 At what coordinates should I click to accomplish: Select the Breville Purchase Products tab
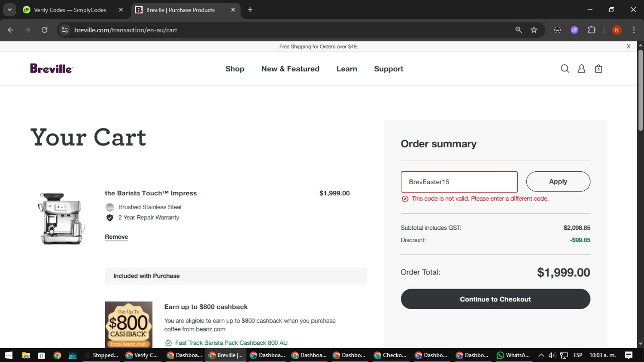pos(180,10)
